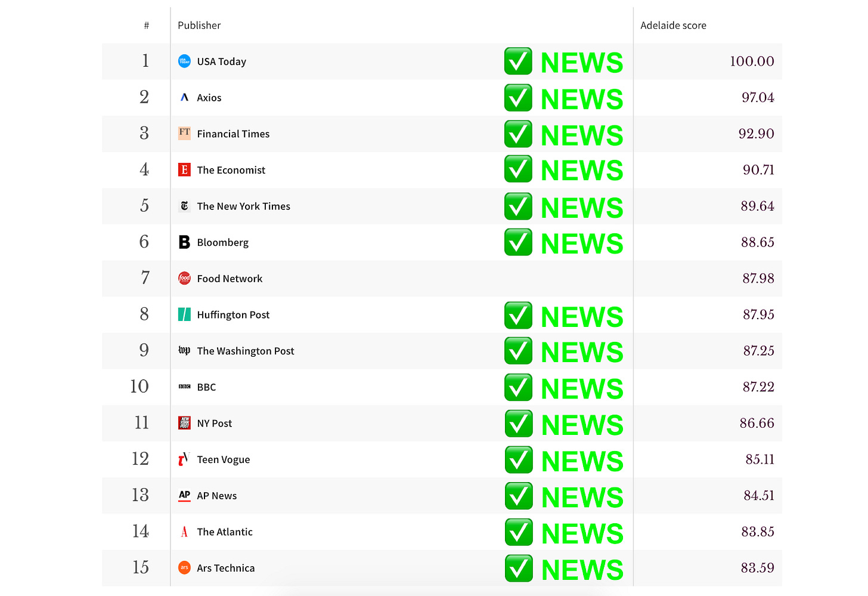Screen dimensions: 868x596
Task: Click the score value 90.71
Action: 758,170
